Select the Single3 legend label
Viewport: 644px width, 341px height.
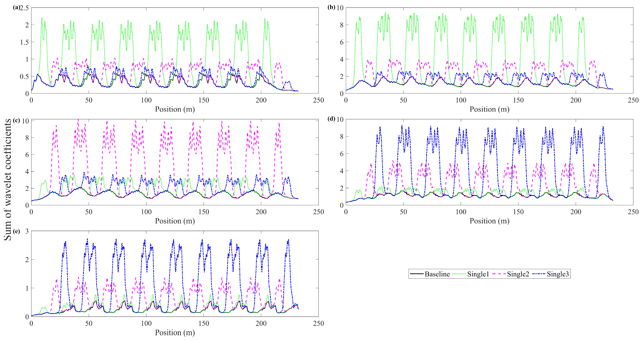[x=558, y=274]
